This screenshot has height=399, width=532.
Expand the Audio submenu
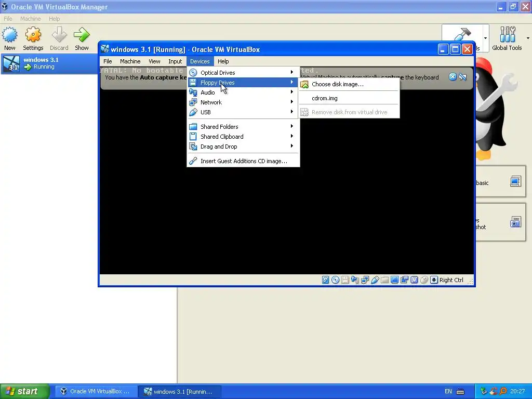tap(243, 92)
